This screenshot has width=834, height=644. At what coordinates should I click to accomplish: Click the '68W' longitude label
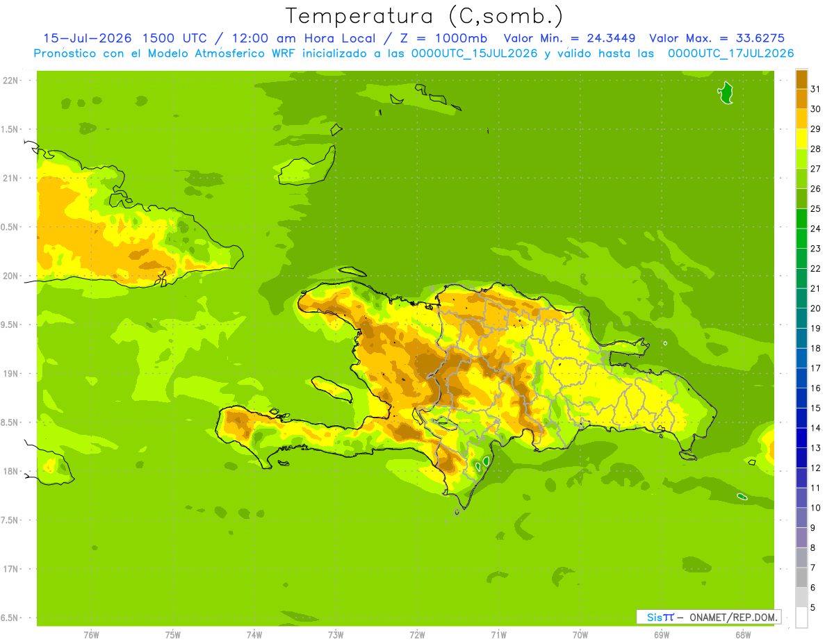743,634
